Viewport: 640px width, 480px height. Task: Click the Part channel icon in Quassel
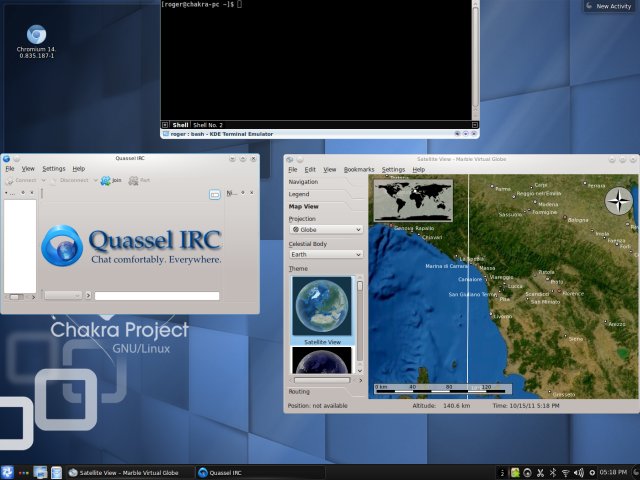coord(139,181)
